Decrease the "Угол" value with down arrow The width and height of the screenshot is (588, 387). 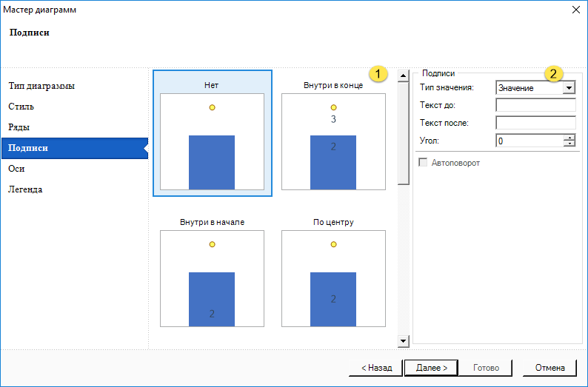(569, 144)
